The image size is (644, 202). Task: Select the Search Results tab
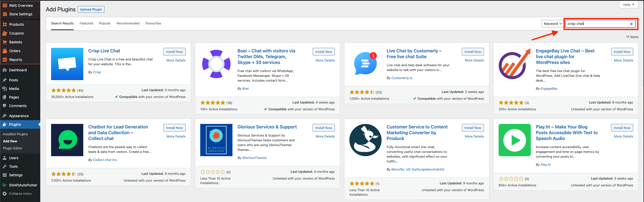(62, 23)
